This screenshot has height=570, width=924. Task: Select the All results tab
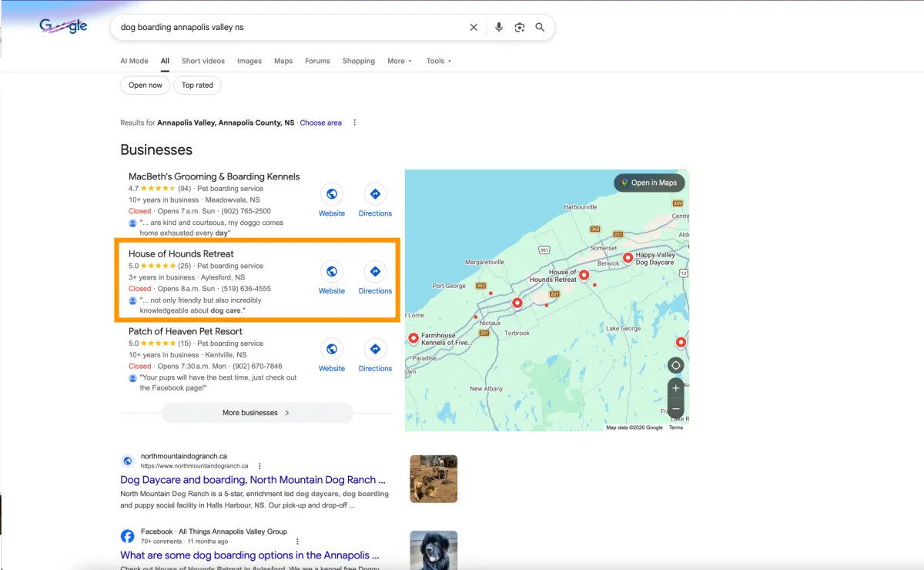click(165, 61)
